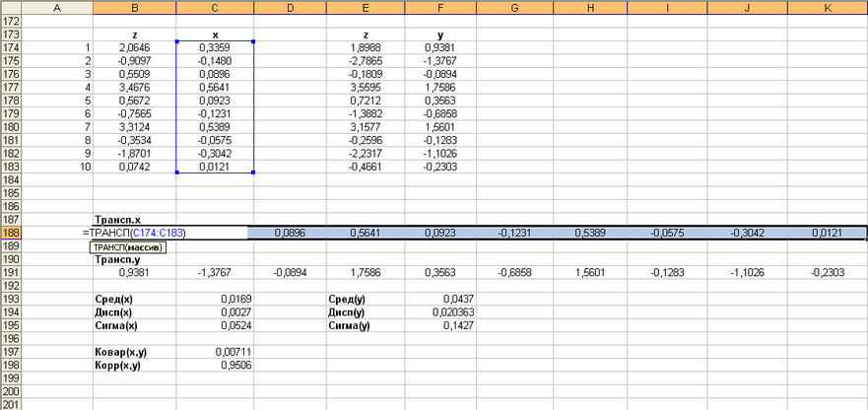Viewport: 868px width, 410px height.
Task: Click cell with value 3,5595
Action: tap(366, 87)
